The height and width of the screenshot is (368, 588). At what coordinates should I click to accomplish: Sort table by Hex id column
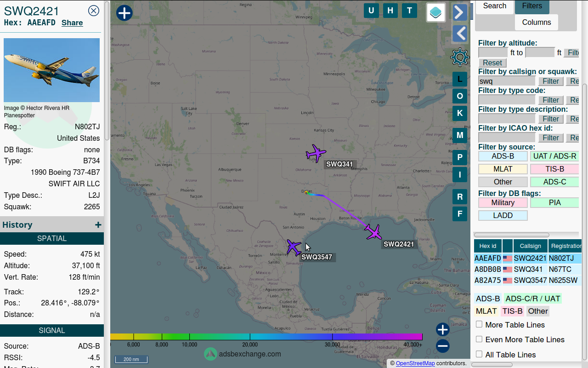tap(488, 246)
